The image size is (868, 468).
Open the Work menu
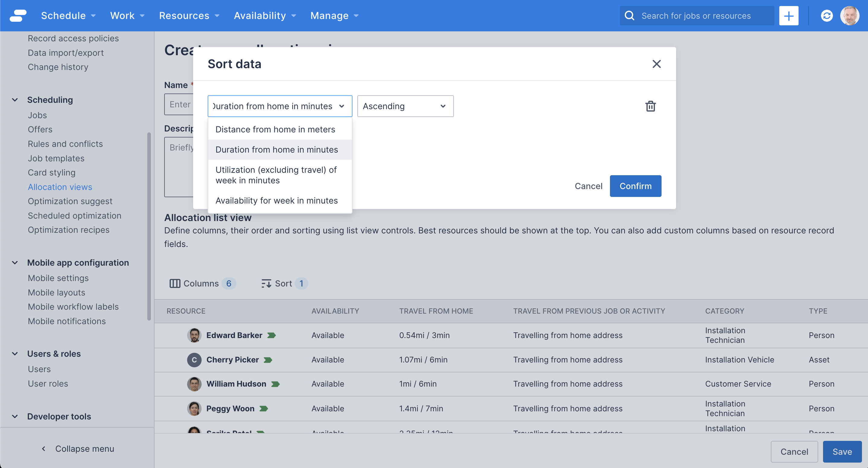coord(127,15)
